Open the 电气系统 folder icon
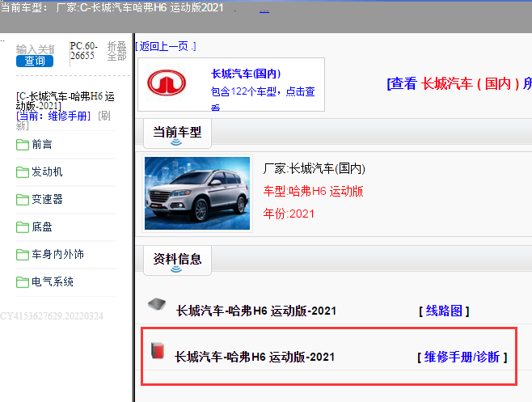Screen dimensions: 532x402 (x=23, y=282)
